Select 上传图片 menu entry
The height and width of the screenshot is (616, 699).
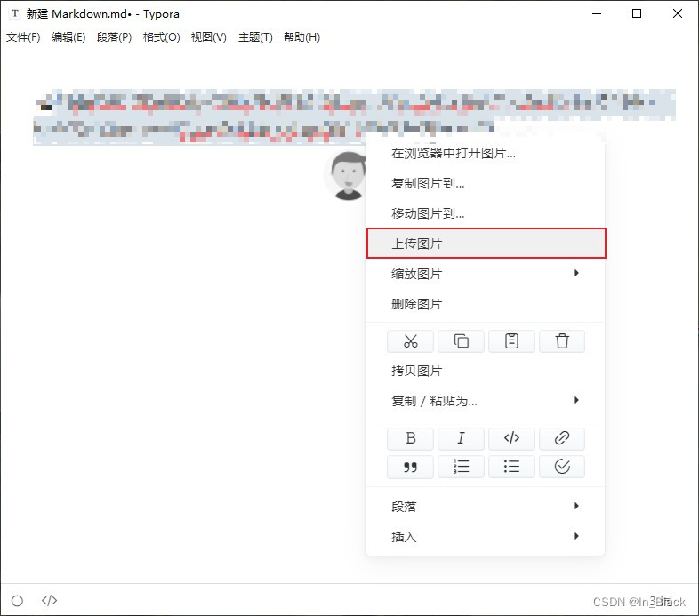(486, 244)
